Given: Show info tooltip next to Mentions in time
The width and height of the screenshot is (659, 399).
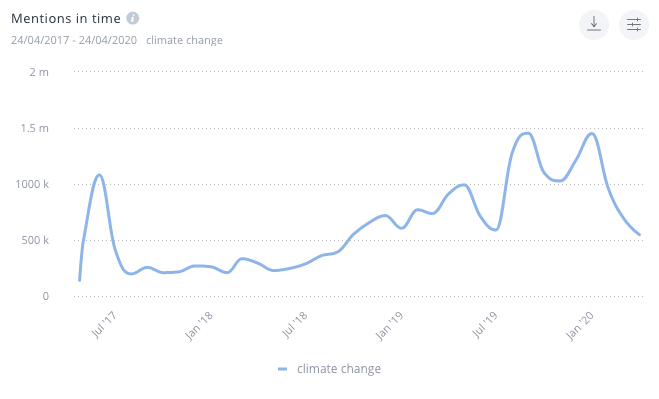Looking at the screenshot, I should [133, 18].
